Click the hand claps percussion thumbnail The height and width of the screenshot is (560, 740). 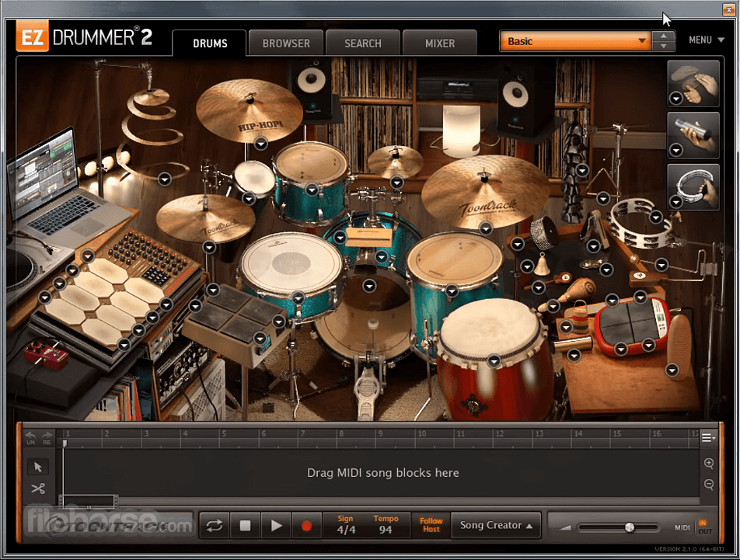pos(693,83)
